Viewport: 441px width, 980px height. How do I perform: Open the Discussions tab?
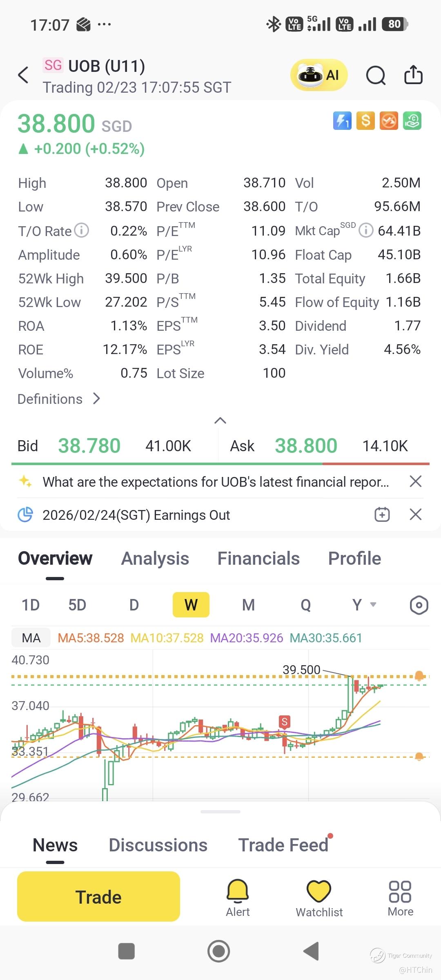tap(158, 845)
